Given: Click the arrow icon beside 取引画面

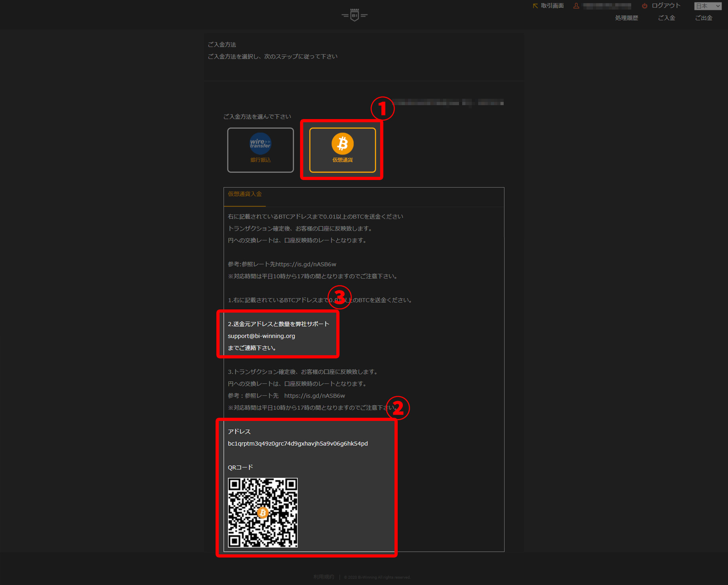Looking at the screenshot, I should [x=535, y=6].
